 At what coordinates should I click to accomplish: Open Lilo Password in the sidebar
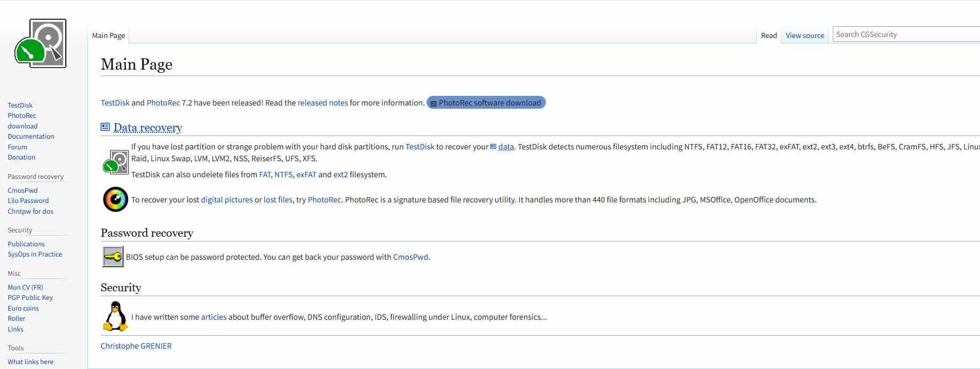(28, 201)
